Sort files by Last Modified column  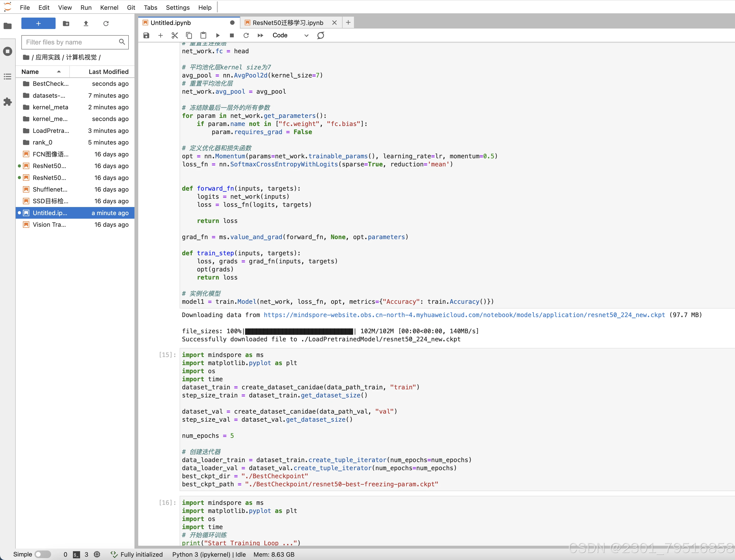[108, 72]
